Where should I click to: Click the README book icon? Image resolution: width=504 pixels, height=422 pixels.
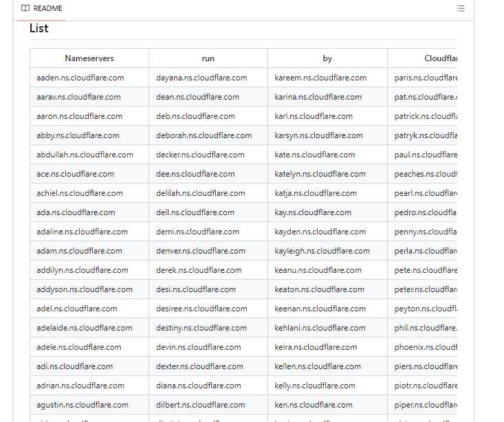point(25,8)
